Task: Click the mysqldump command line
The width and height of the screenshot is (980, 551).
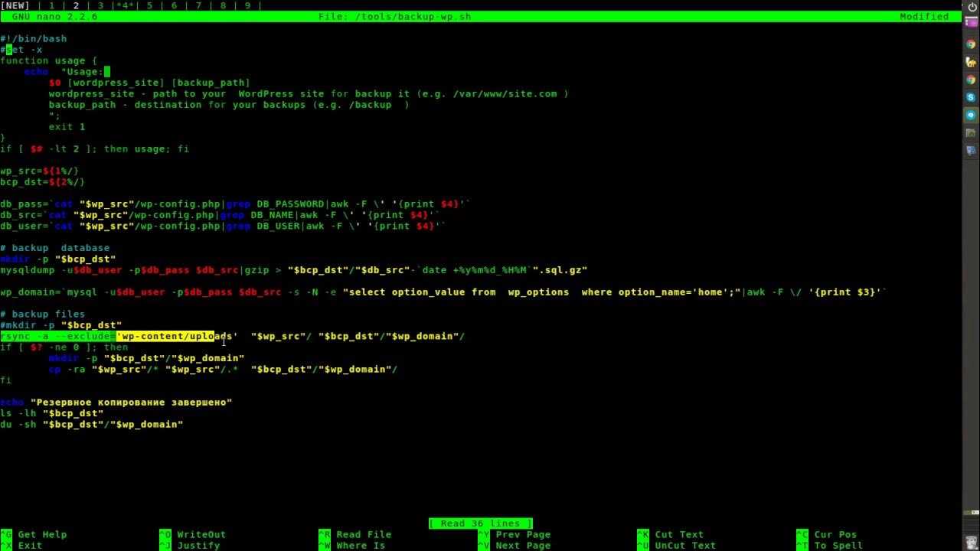Action: [x=294, y=270]
